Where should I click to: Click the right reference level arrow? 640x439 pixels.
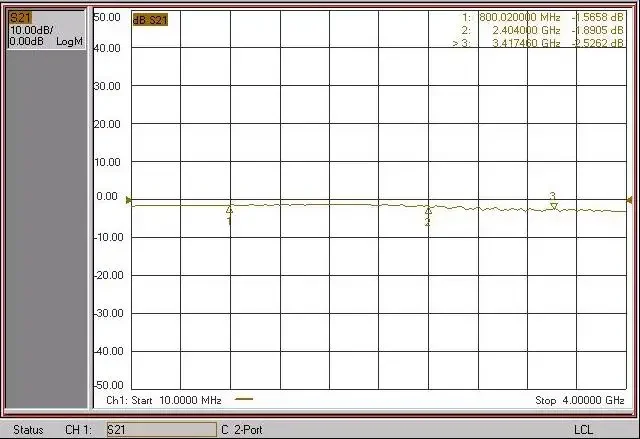click(629, 200)
